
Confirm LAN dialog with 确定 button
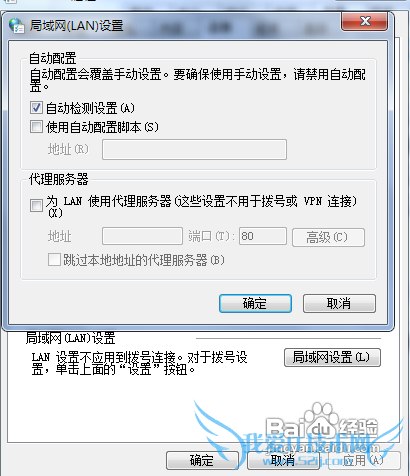tap(255, 303)
